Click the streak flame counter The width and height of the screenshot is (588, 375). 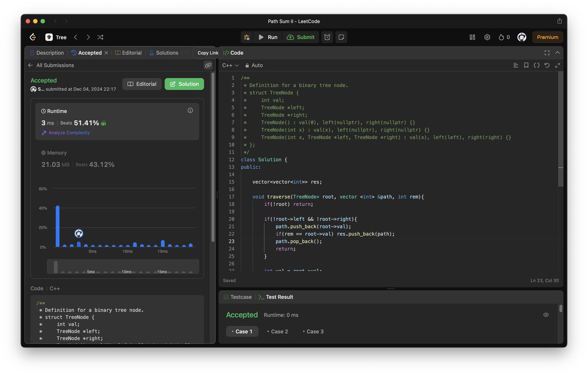(x=504, y=37)
